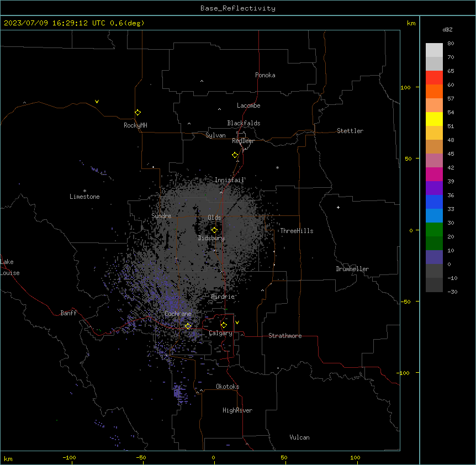Image resolution: width=476 pixels, height=465 pixels.
Task: Click the Limestone label text
Action: [x=84, y=197]
